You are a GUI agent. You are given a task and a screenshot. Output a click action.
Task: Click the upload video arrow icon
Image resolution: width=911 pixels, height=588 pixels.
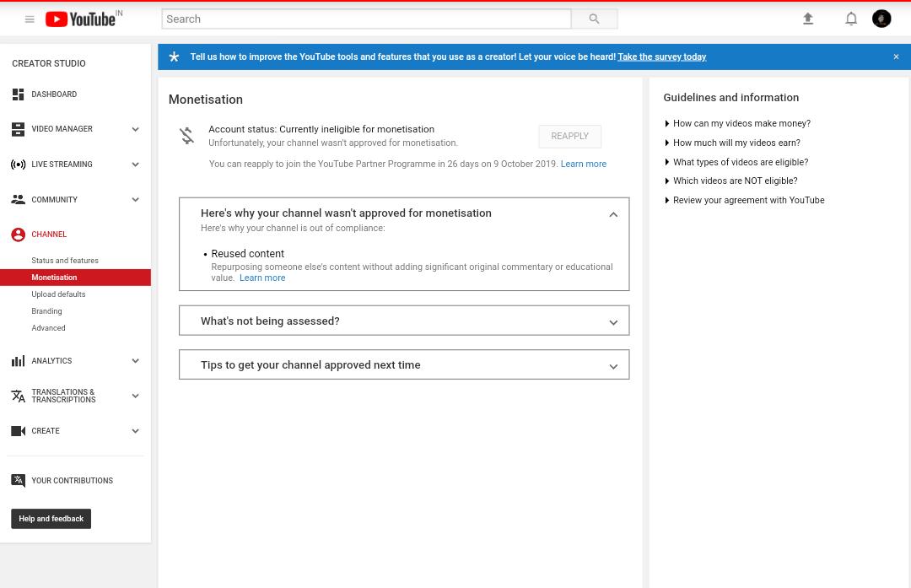807,19
